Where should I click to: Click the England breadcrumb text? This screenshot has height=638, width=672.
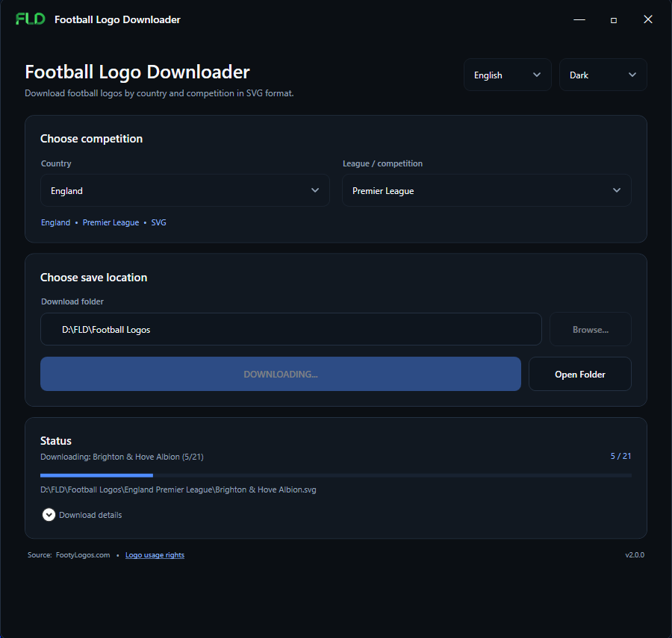click(56, 222)
